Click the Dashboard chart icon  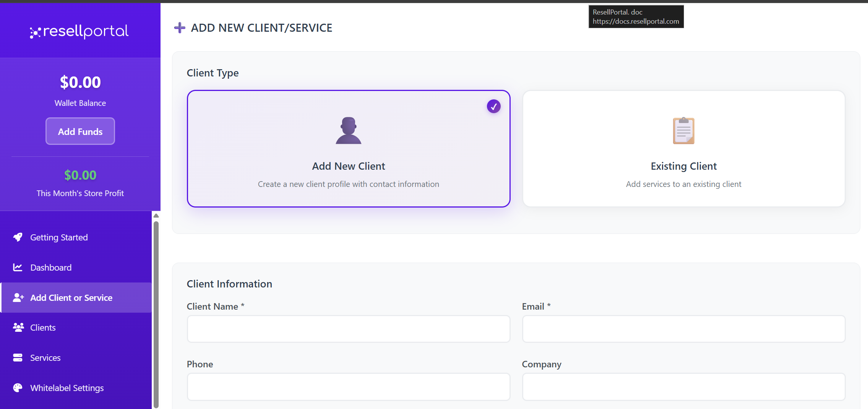point(18,268)
